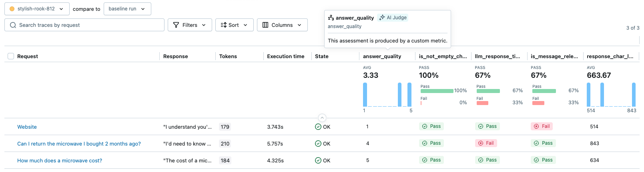Click the answer_quality column header
This screenshot has height=172, width=644.
(x=382, y=56)
